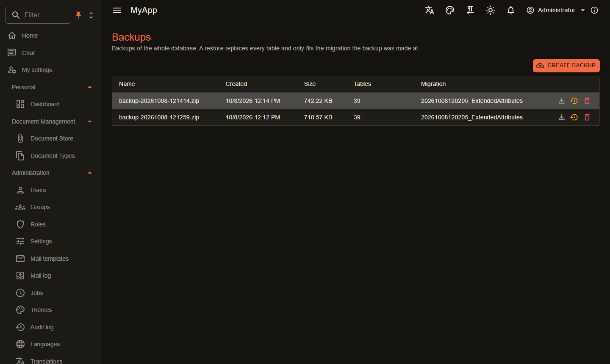
Task: Go to Home in sidebar
Action: click(x=51, y=36)
